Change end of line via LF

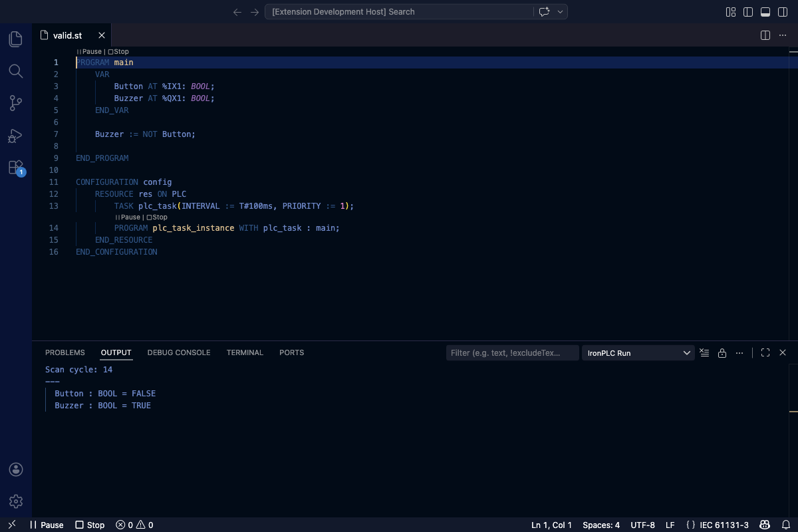[x=670, y=525]
